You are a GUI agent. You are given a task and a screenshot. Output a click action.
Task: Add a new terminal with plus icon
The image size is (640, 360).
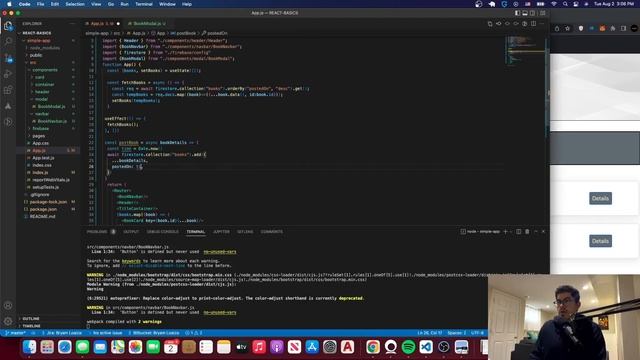point(505,231)
